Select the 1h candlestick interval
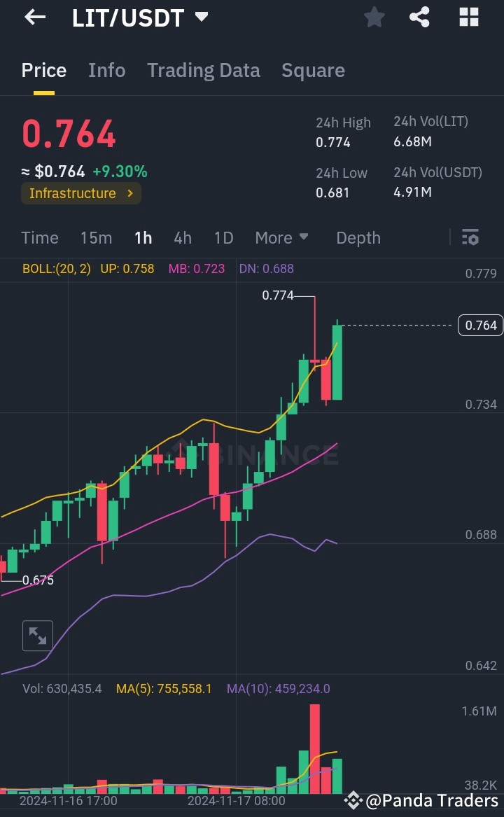Viewport: 504px width, 817px height. point(143,238)
